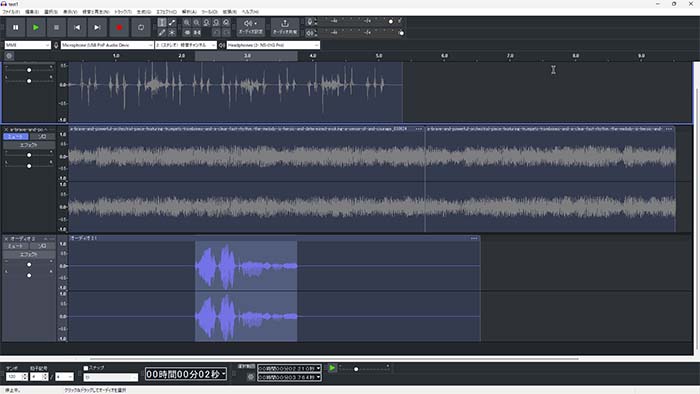Click the Fit Project to Width icon
Viewport: 700px width, 394px height.
216,23
